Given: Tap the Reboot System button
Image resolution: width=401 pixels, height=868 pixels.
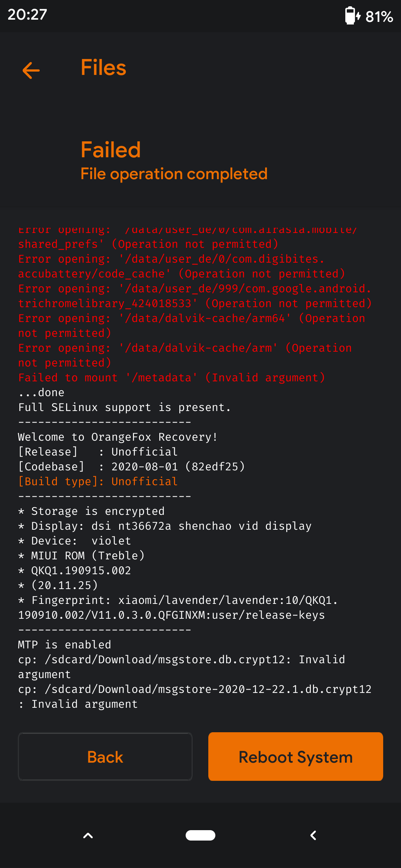Looking at the screenshot, I should pos(296,757).
